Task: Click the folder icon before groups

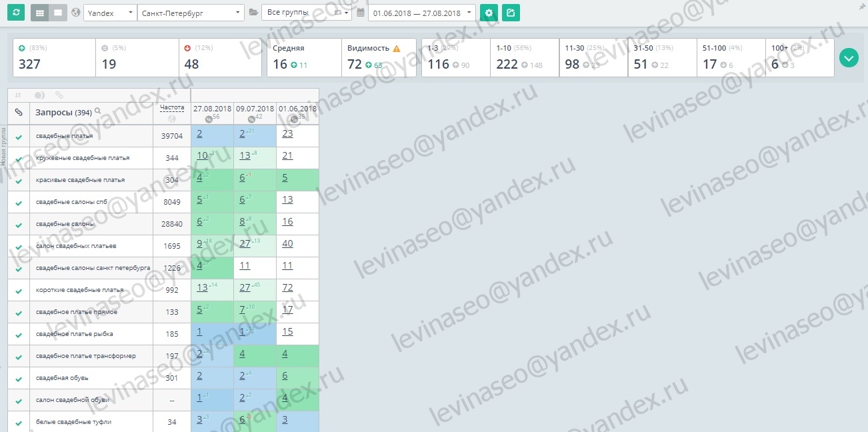Action: click(253, 13)
